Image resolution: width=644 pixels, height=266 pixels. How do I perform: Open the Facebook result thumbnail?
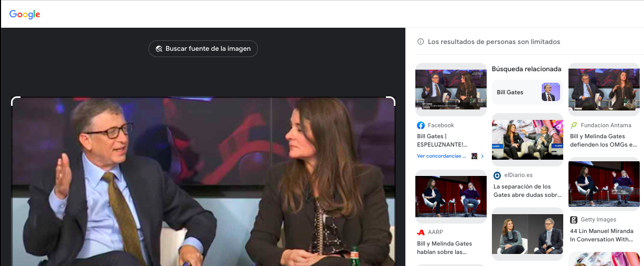tap(450, 86)
